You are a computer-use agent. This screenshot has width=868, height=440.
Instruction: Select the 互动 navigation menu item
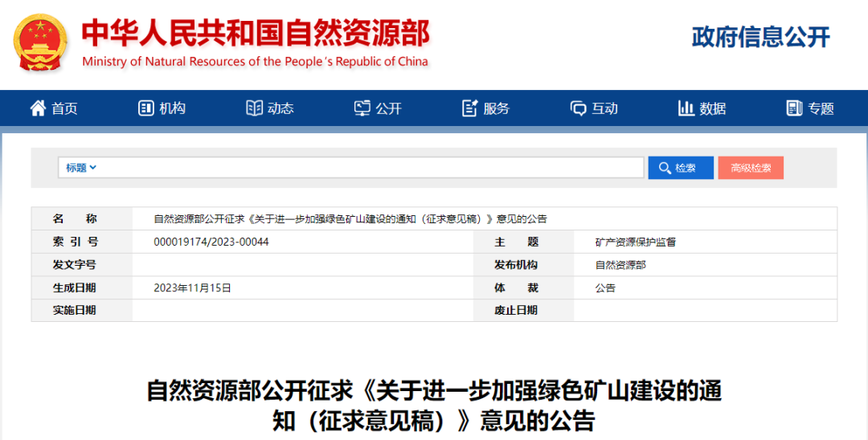(x=604, y=108)
